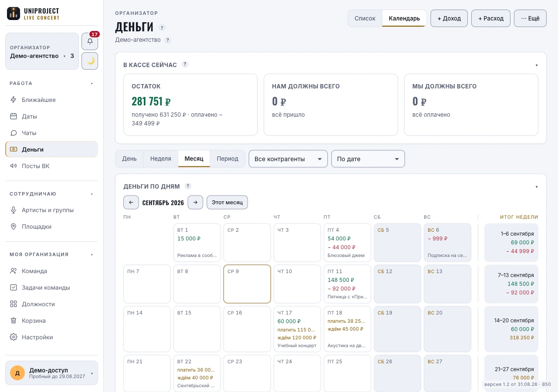Click the Площадки location pin icon
The height and width of the screenshot is (392, 558).
point(14,226)
